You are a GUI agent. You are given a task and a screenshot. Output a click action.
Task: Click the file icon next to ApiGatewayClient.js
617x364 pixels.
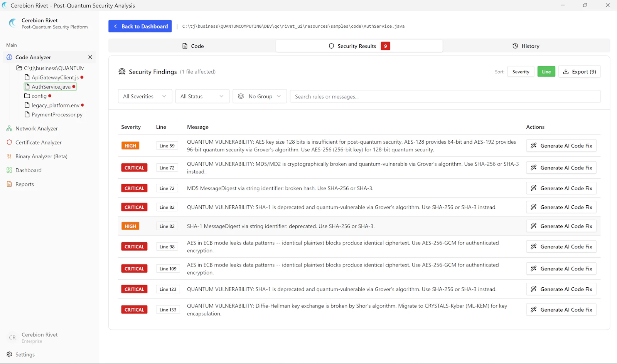(x=27, y=77)
